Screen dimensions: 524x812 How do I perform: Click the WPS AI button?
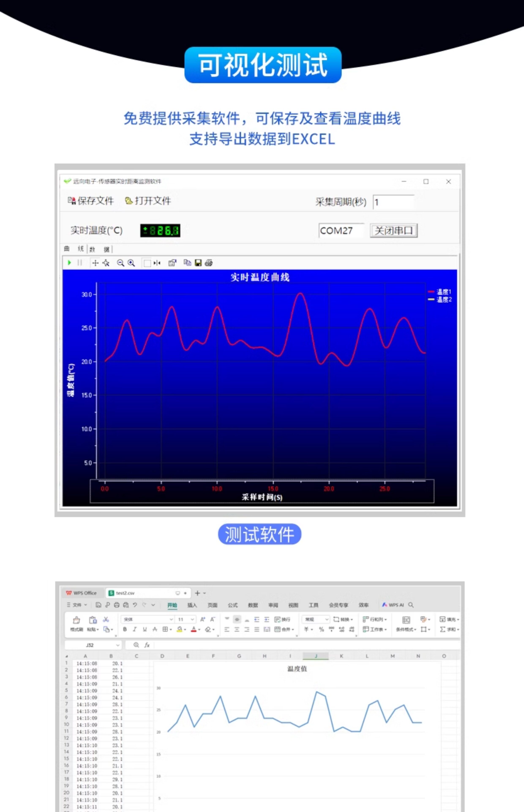(393, 605)
